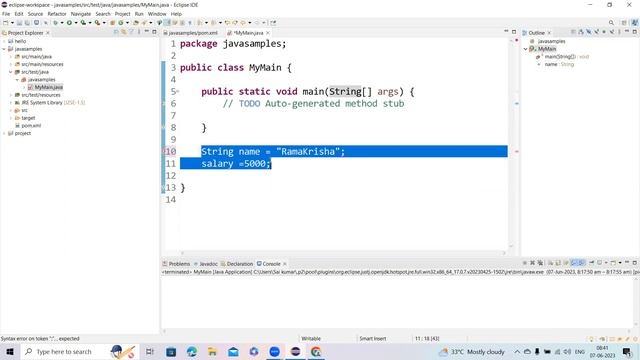Click Remove Launch in Console toolbar

point(532,263)
